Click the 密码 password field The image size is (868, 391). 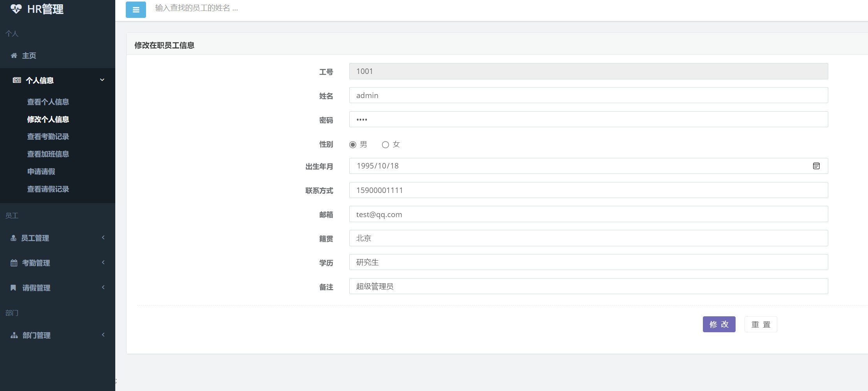[x=588, y=119]
